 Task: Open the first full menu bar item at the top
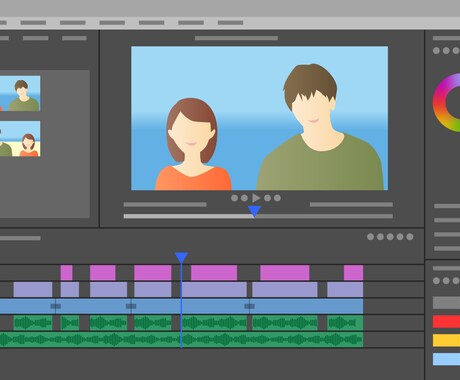point(33,23)
